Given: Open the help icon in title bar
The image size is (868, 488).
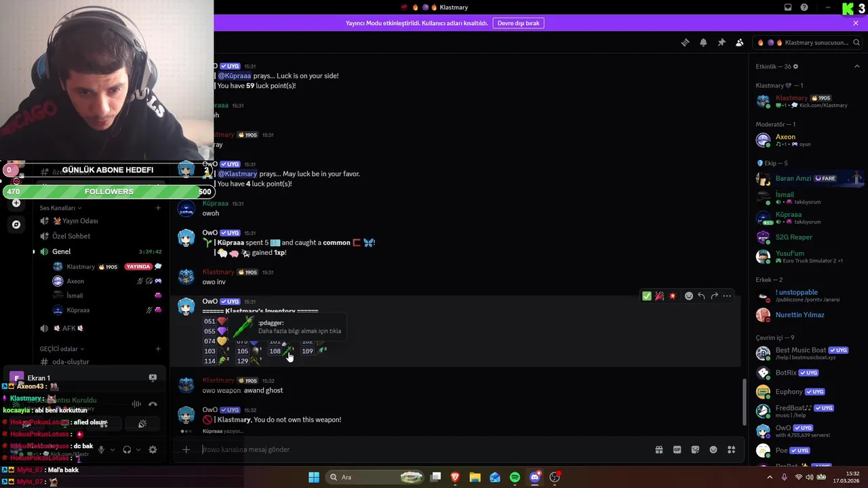Looking at the screenshot, I should [804, 7].
